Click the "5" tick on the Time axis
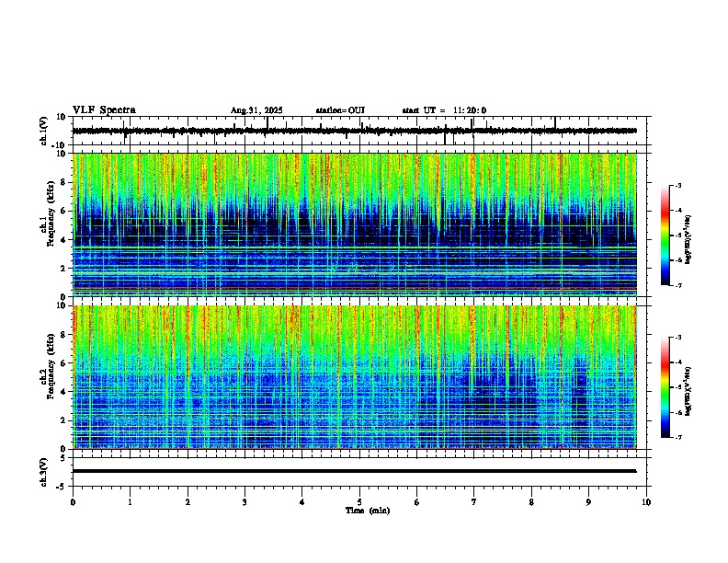 [359, 502]
